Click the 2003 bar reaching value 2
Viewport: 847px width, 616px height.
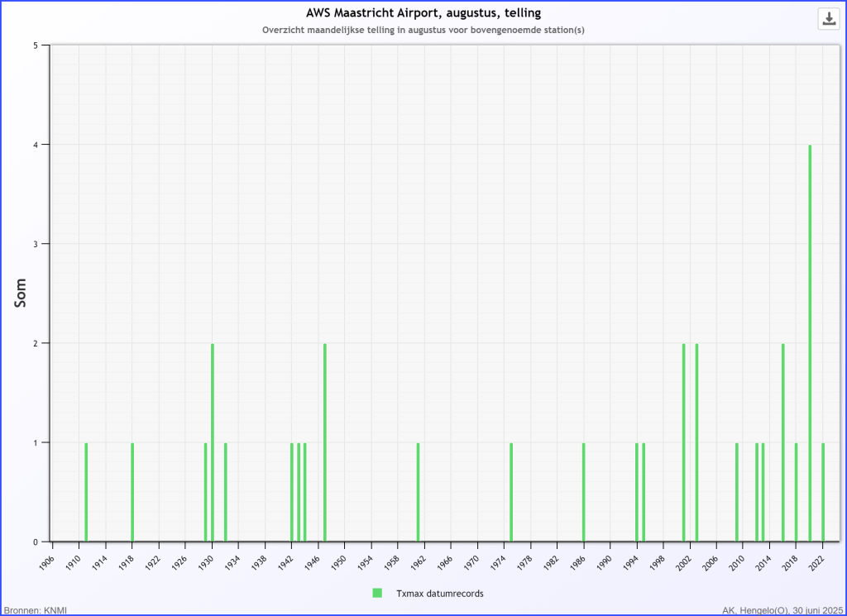(x=696, y=442)
